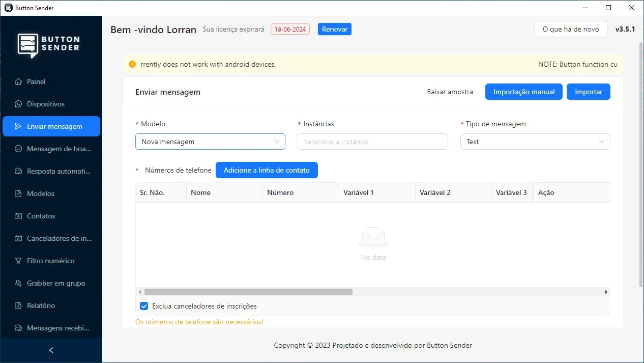Click the Canceladores de inscrições icon
Image resolution: width=644 pixels, height=363 pixels.
pos(18,238)
